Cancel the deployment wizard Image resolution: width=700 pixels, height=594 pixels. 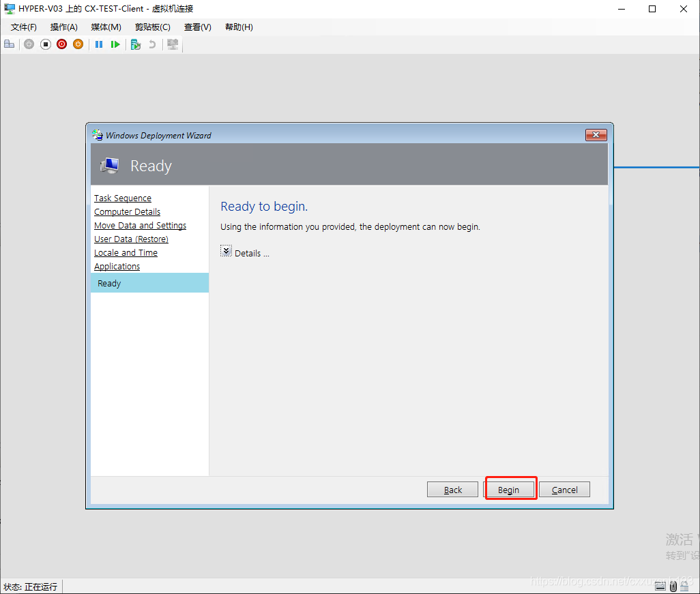[564, 490]
